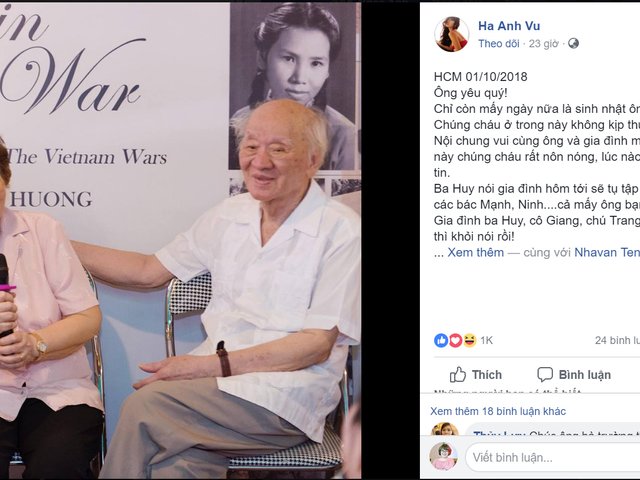Focus the Viết bình luận input field

(x=553, y=458)
